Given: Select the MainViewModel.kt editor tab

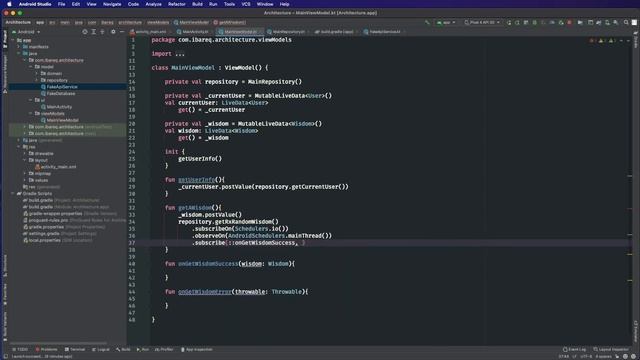Looking at the screenshot, I should (x=240, y=31).
